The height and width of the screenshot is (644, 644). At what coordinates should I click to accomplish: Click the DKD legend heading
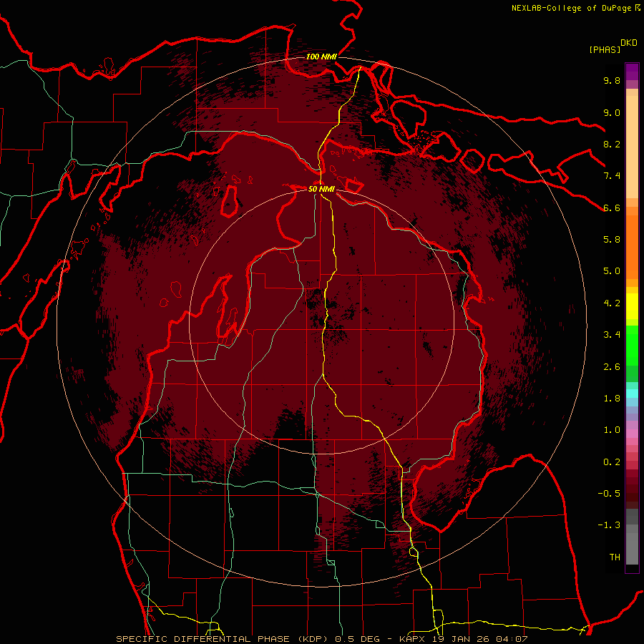click(629, 43)
